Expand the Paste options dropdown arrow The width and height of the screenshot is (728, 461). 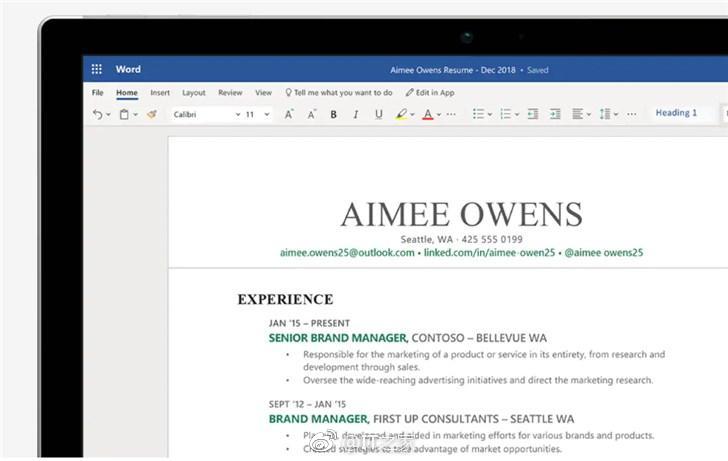coord(136,115)
